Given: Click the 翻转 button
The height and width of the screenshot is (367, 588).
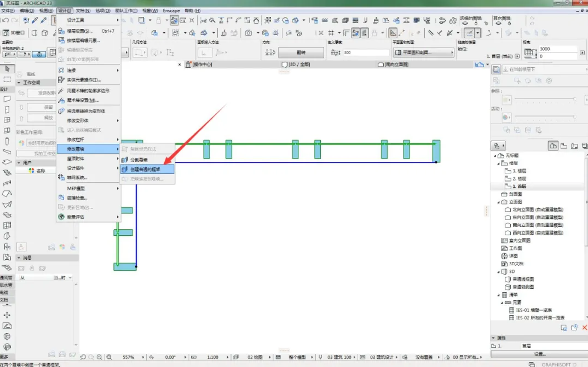Looking at the screenshot, I should (301, 53).
